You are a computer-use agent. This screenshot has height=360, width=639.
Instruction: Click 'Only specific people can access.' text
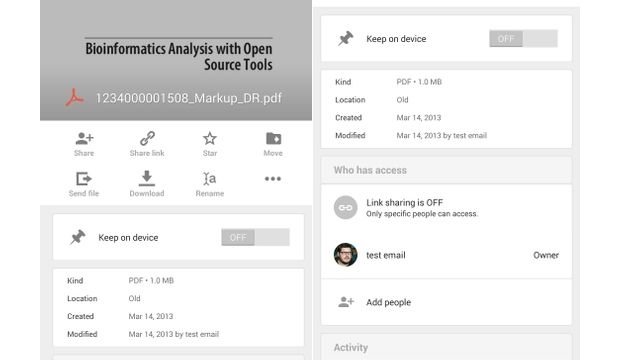coord(422,214)
